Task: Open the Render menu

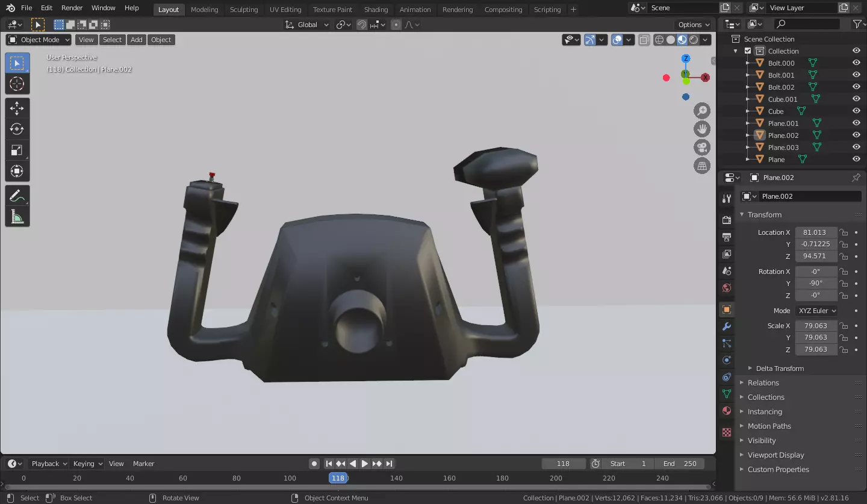Action: coord(72,8)
